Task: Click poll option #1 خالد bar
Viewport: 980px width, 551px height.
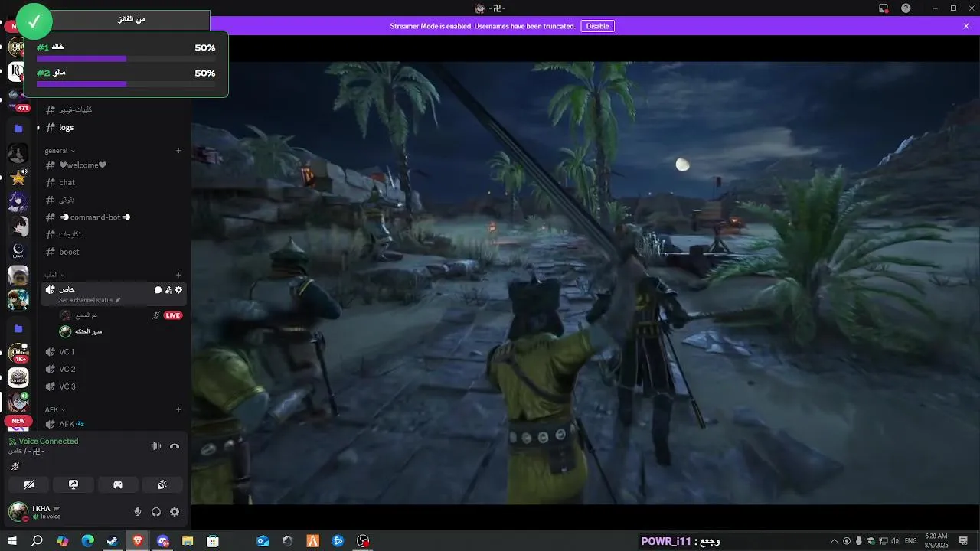Action: click(x=126, y=58)
